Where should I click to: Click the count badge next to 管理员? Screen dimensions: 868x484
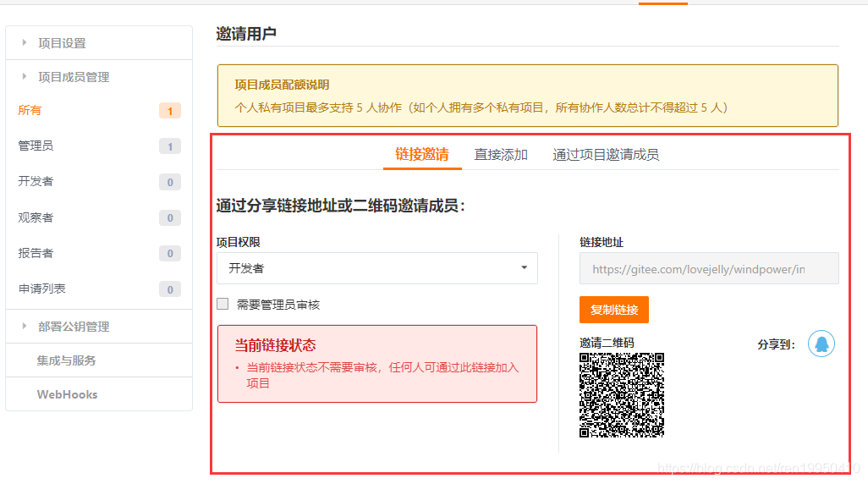tap(170, 146)
